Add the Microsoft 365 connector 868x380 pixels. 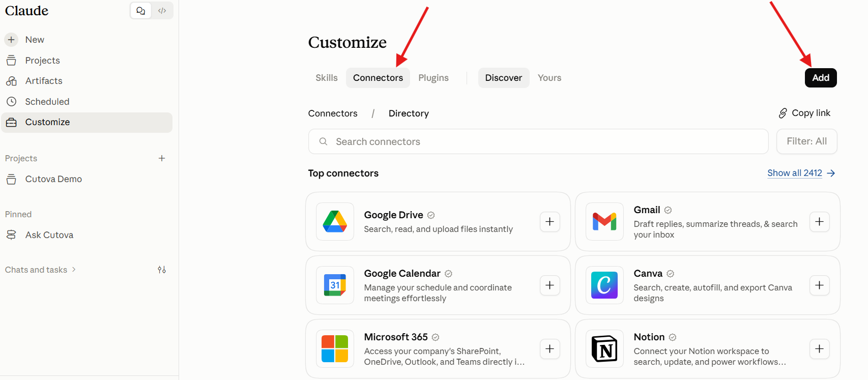pyautogui.click(x=550, y=349)
